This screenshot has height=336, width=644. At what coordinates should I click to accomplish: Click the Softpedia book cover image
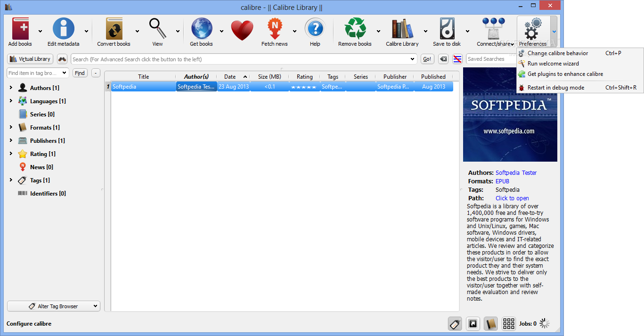tap(510, 115)
